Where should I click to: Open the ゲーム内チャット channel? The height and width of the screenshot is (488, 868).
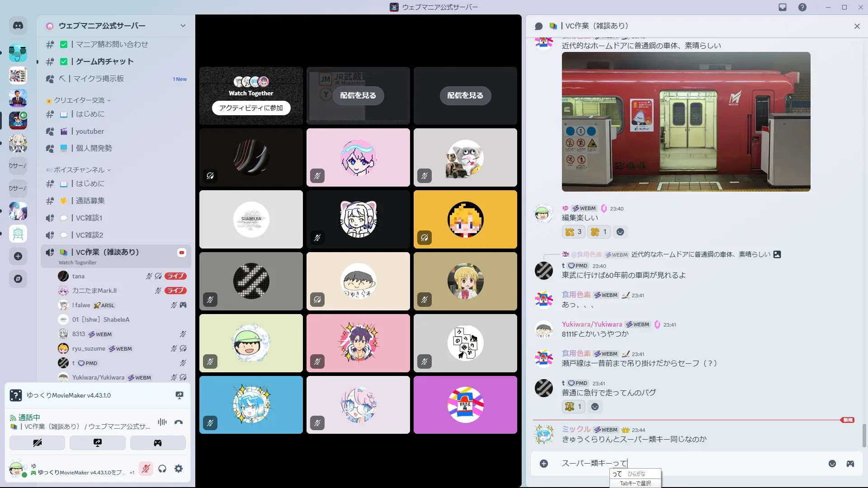(104, 61)
